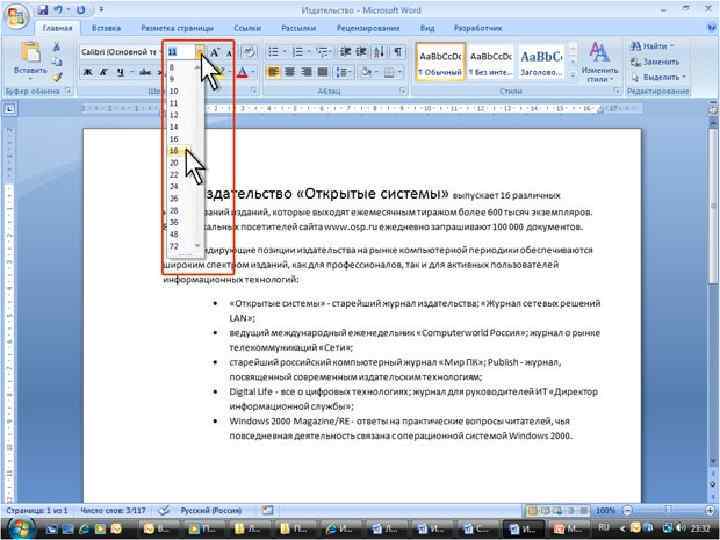This screenshot has width=720, height=540.
Task: Open the line spacing dropdown
Action: [343, 72]
